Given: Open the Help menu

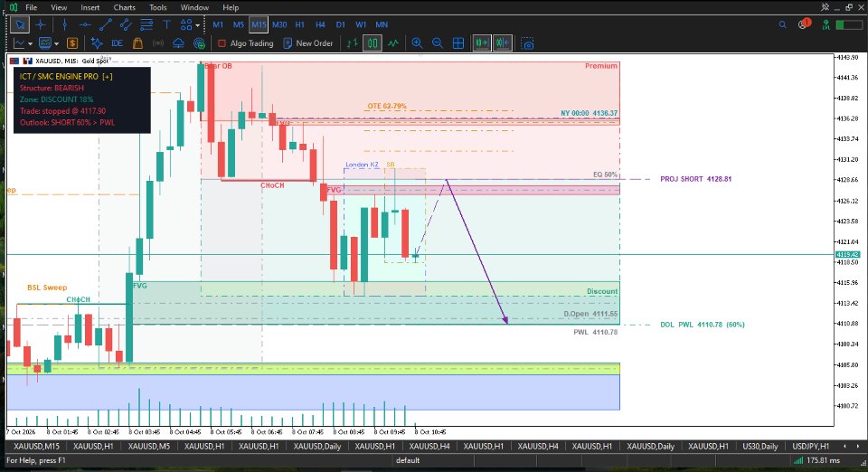Looking at the screenshot, I should pos(231,7).
